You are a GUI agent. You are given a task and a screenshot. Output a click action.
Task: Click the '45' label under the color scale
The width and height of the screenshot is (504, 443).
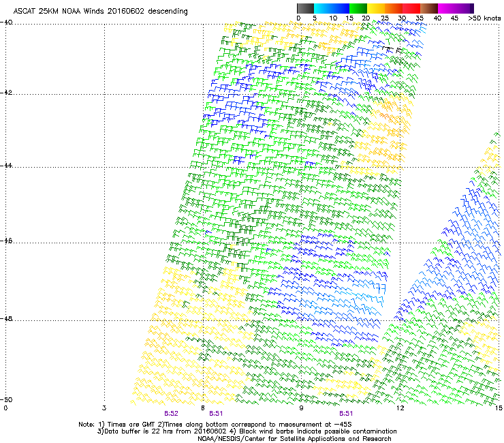[x=454, y=18]
